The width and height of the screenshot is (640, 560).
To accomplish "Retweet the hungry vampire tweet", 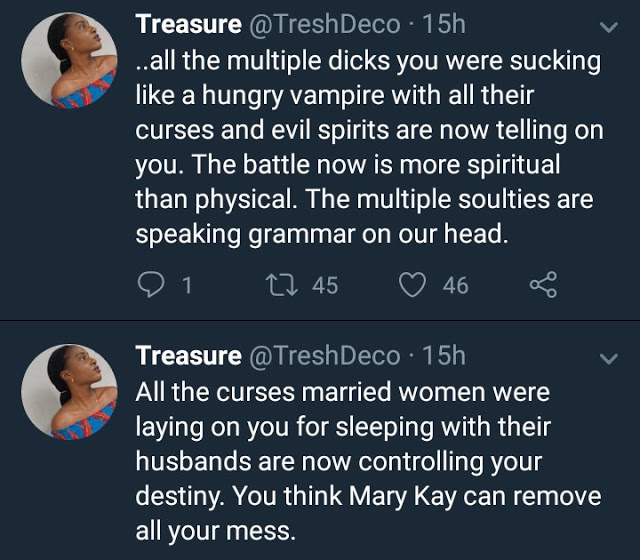I will [x=281, y=285].
